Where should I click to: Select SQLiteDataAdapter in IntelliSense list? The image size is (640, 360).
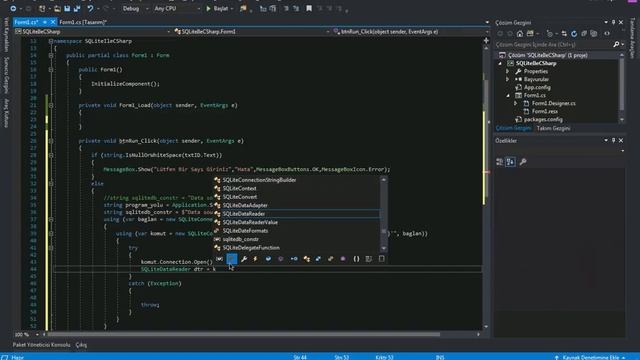click(x=297, y=205)
